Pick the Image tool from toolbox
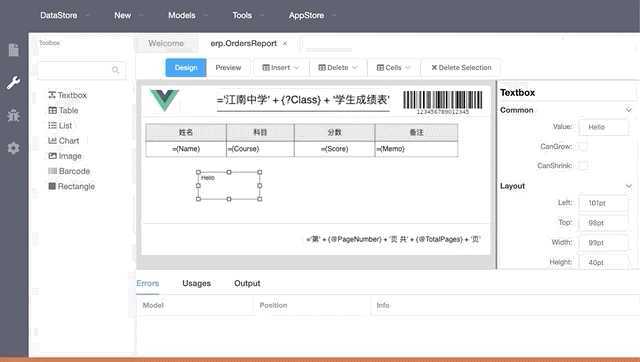The width and height of the screenshot is (640, 362). pos(65,156)
